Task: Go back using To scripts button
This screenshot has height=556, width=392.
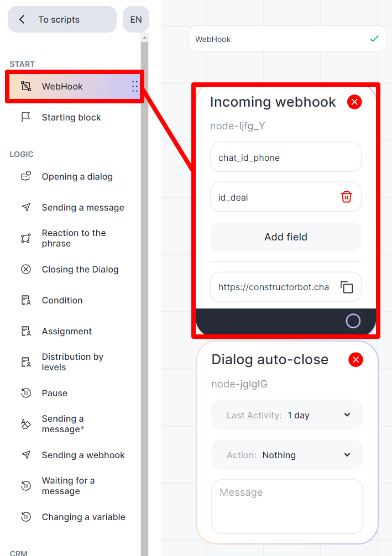Action: [62, 20]
